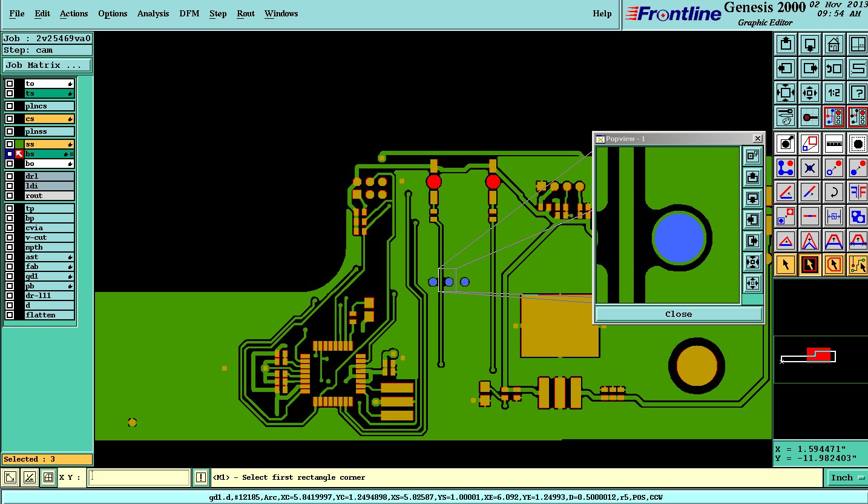Click the board overview thumbnail on right

point(820,359)
